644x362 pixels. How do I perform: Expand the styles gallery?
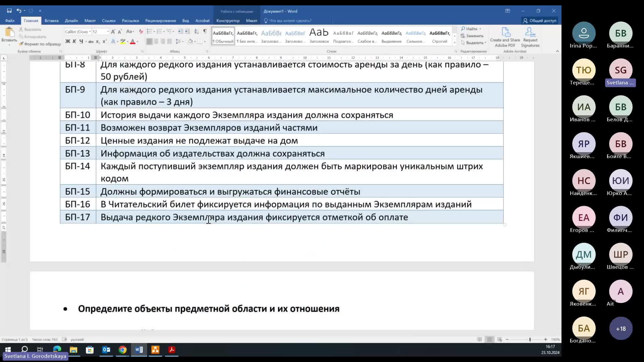(454, 43)
